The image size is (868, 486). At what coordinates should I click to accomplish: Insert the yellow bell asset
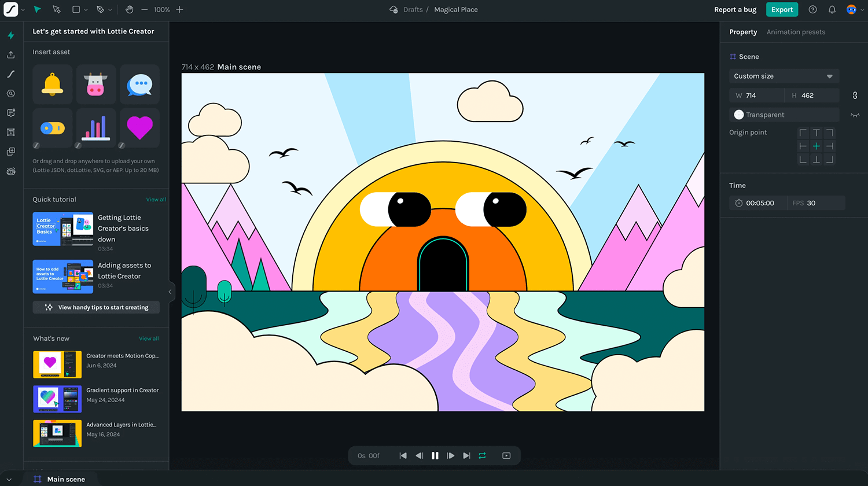(x=53, y=84)
